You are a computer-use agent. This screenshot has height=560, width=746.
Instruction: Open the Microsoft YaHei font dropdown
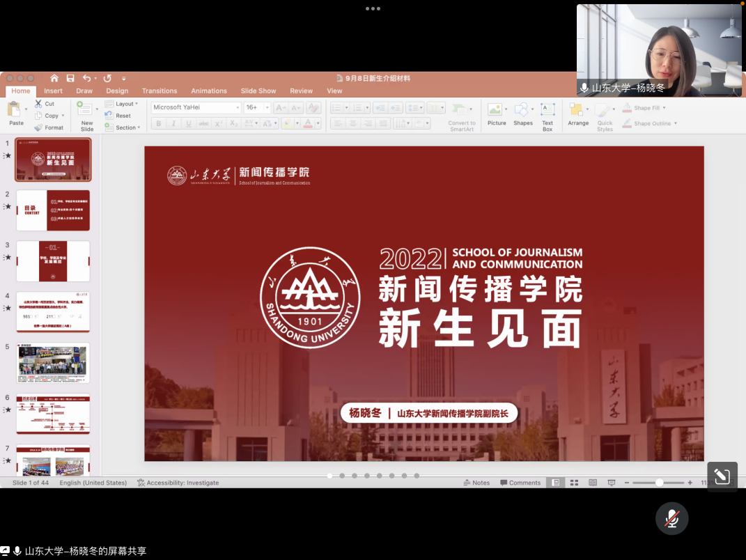238,107
